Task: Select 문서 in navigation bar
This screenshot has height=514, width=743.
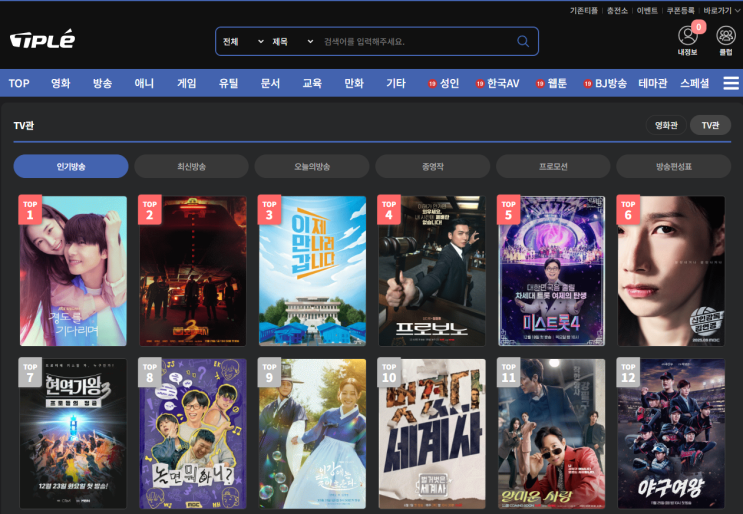Action: click(x=270, y=83)
